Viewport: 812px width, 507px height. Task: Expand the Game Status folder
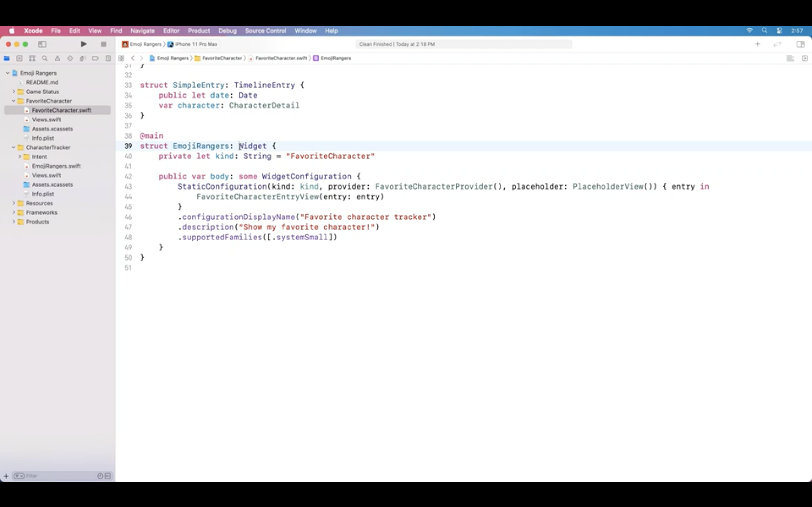coord(14,92)
